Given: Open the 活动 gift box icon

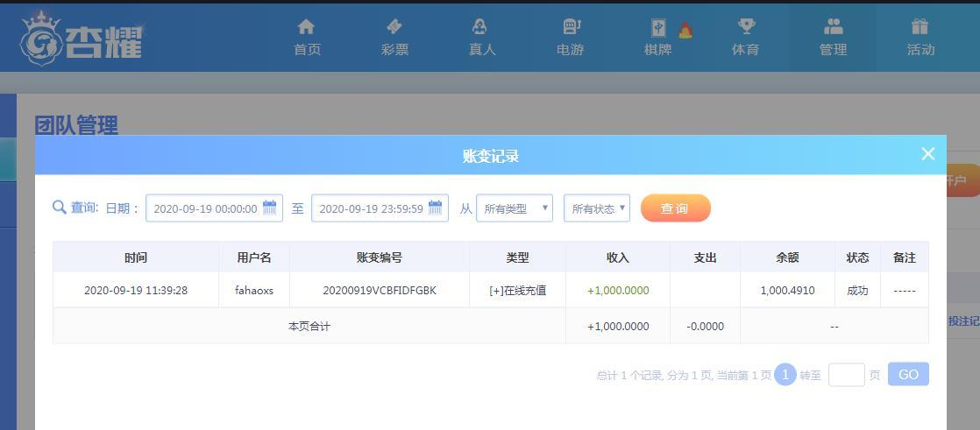Looking at the screenshot, I should coord(920,26).
